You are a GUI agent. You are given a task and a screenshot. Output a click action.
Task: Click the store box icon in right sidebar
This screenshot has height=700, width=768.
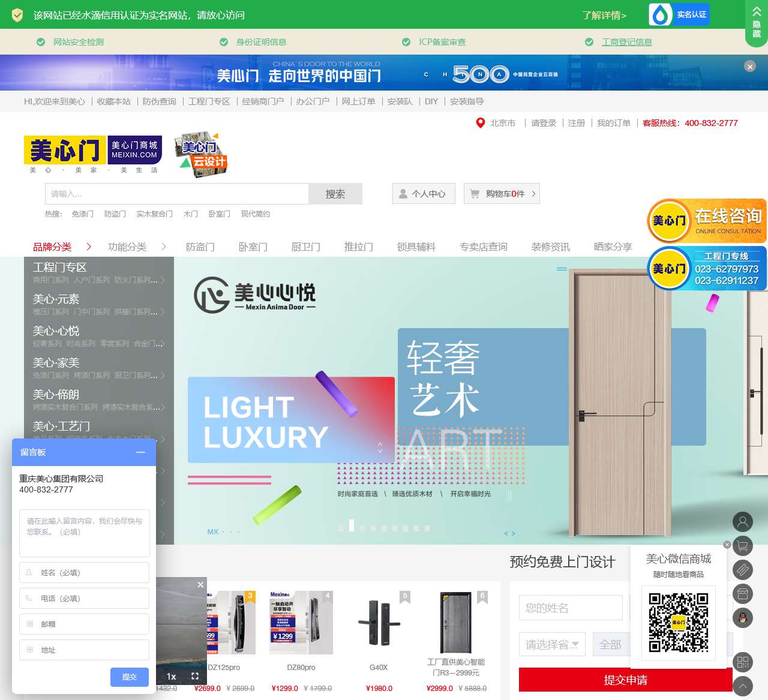click(x=743, y=594)
